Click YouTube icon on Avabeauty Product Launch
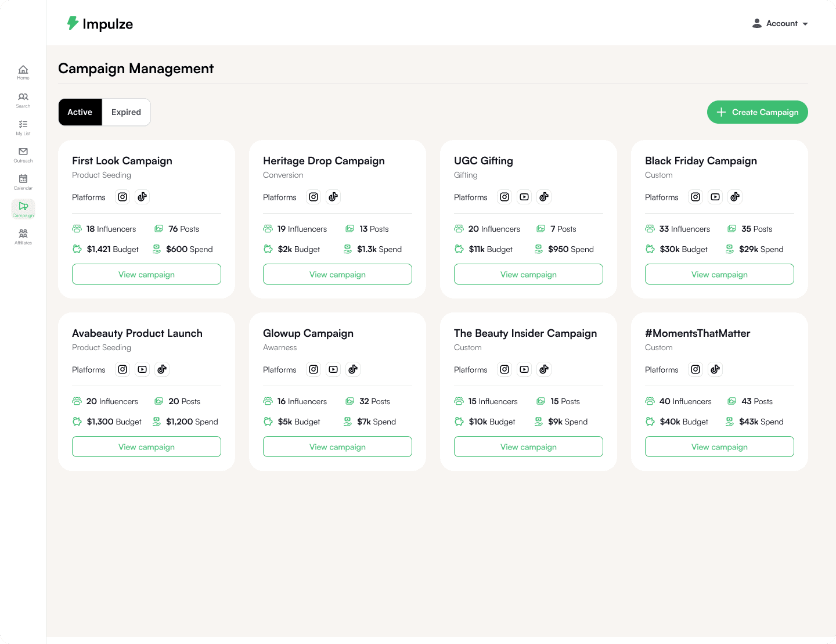This screenshot has height=644, width=836. [x=142, y=369]
